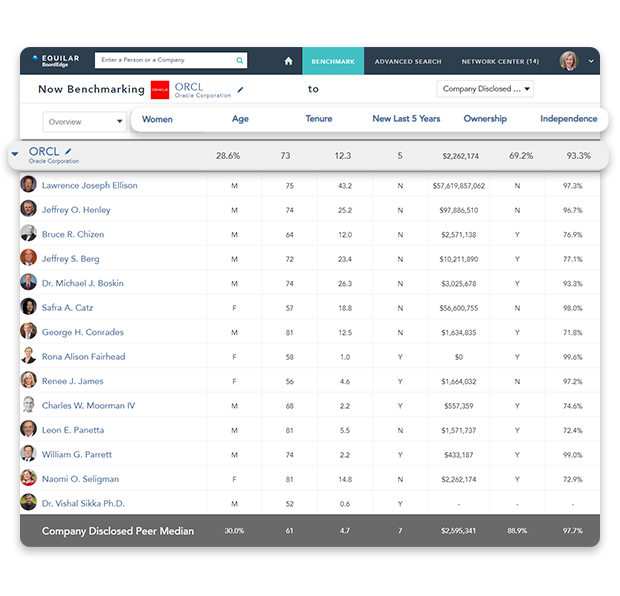Open the Advanced Search tab
The height and width of the screenshot is (596, 620).
tap(408, 61)
